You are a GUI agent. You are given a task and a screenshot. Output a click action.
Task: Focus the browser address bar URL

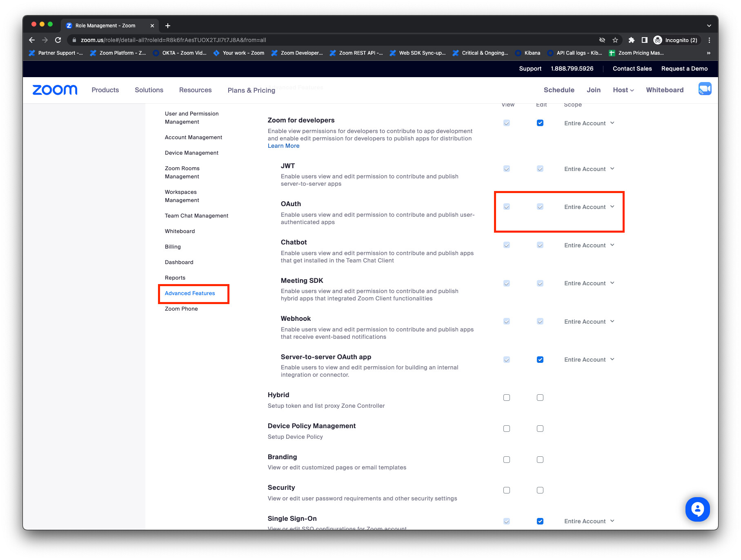[x=173, y=40]
